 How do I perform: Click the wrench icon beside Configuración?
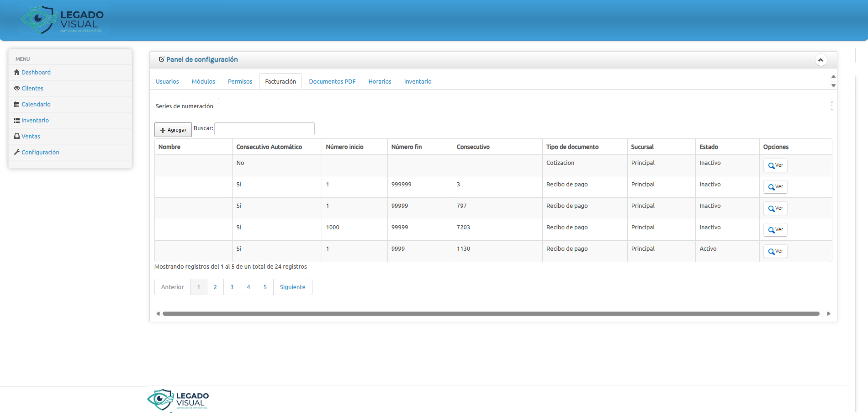point(17,152)
